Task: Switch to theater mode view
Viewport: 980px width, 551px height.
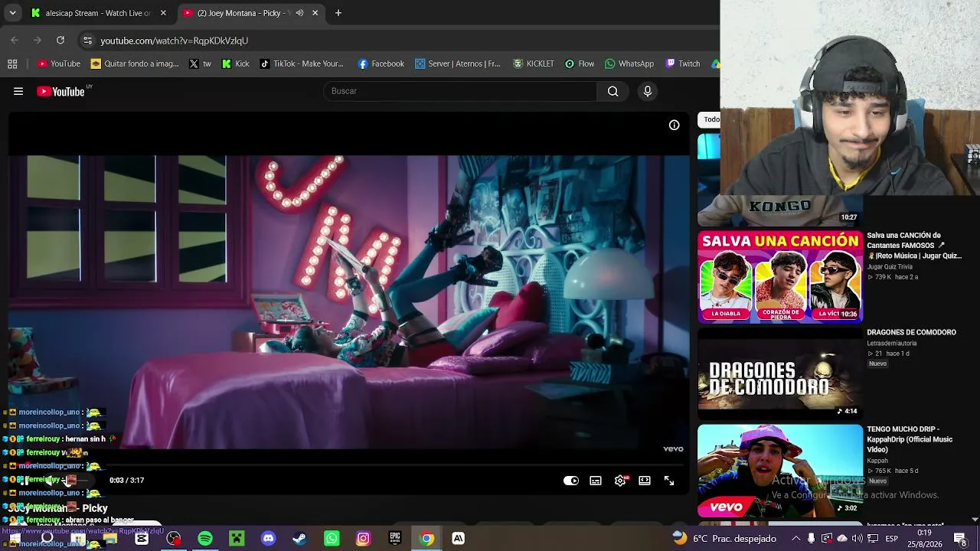Action: coord(645,481)
